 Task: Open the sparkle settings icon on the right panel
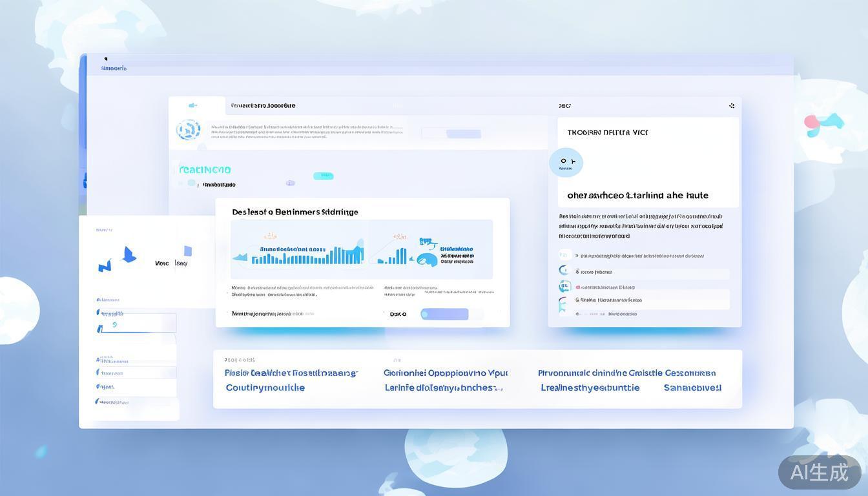(x=732, y=105)
